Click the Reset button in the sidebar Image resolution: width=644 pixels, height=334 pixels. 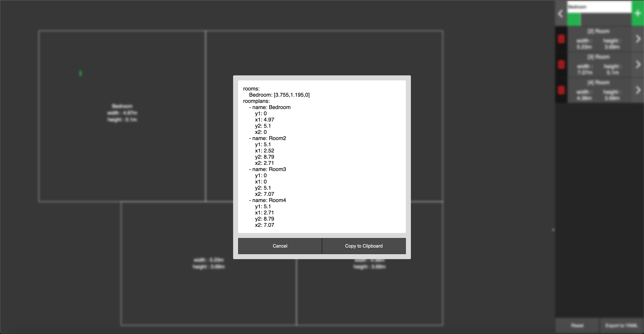[577, 325]
